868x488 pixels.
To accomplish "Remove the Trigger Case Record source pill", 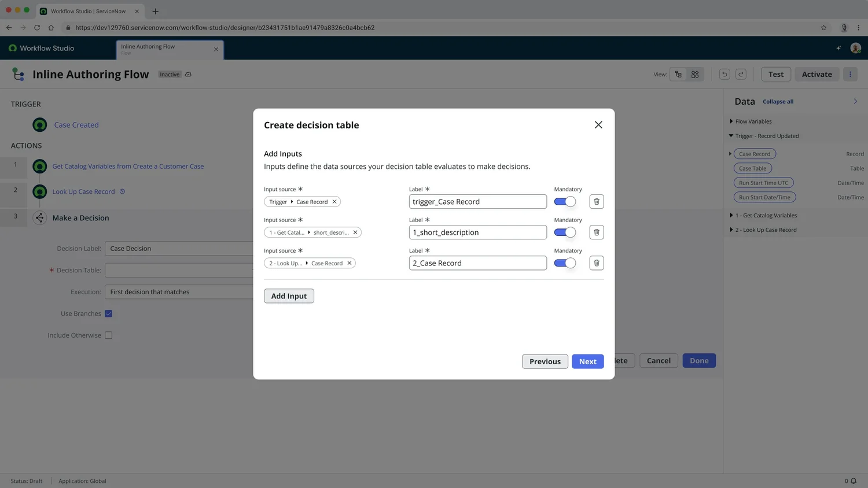I will click(x=334, y=202).
